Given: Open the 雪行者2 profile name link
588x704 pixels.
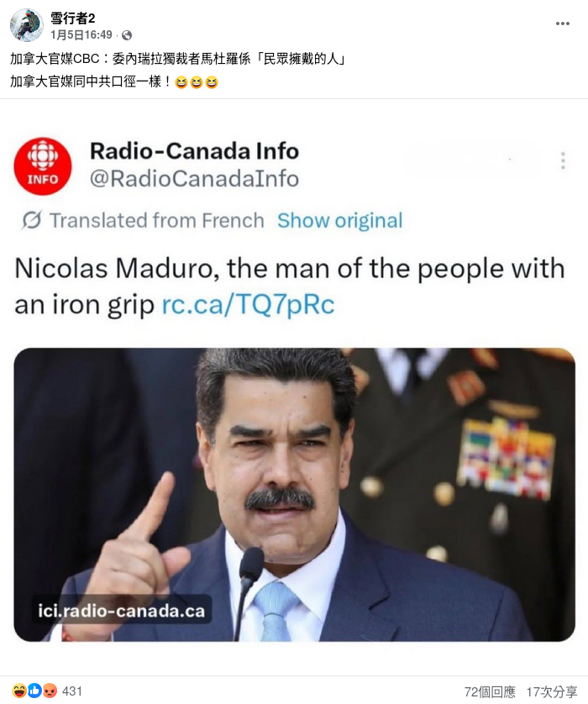Looking at the screenshot, I should pyautogui.click(x=73, y=18).
